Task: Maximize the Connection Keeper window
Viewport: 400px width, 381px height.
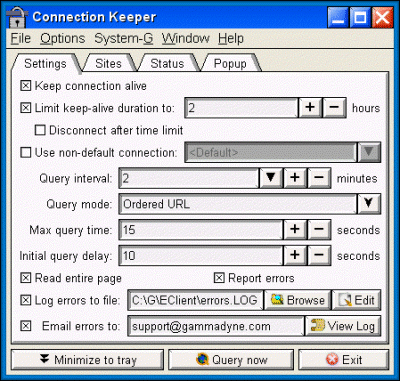Action: pyautogui.click(x=360, y=17)
